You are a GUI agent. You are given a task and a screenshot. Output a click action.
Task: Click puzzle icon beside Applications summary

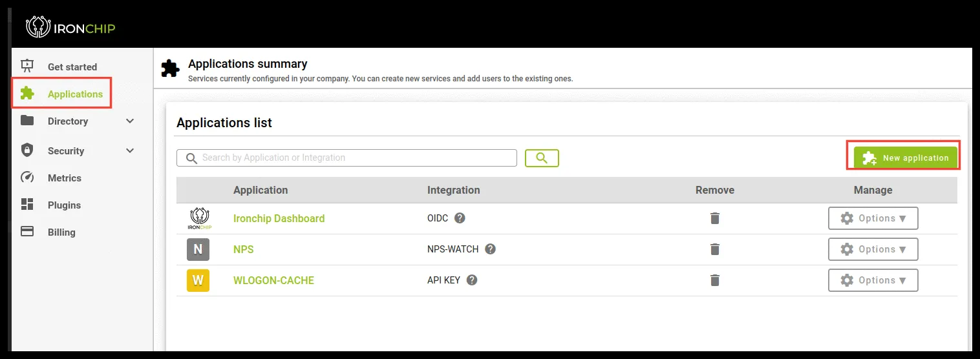[170, 68]
